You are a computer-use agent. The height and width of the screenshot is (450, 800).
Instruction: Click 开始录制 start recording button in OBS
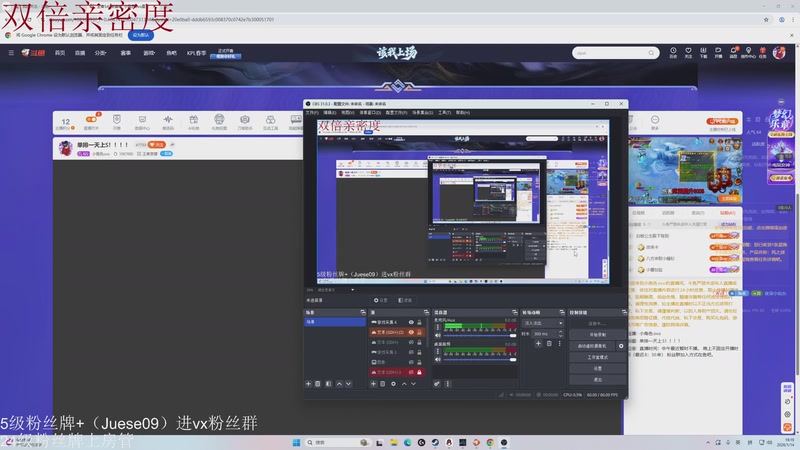point(597,335)
